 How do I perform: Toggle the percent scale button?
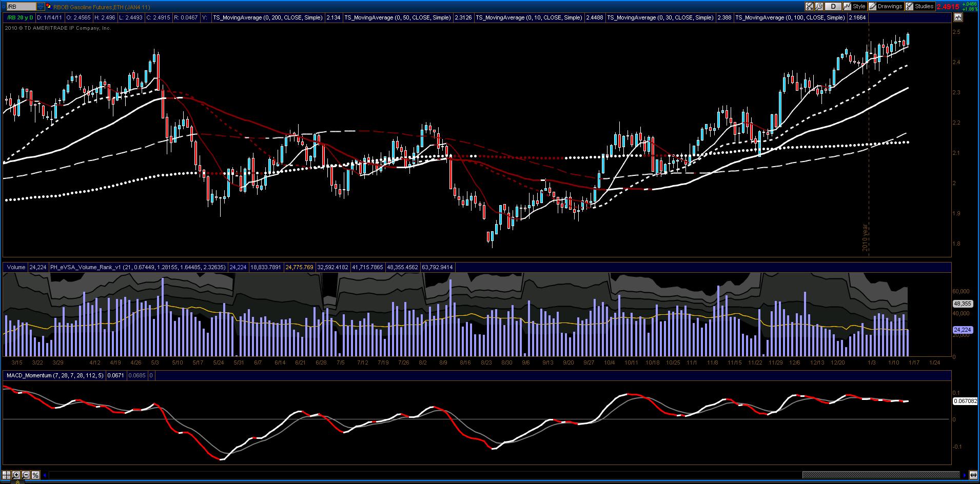point(36,475)
